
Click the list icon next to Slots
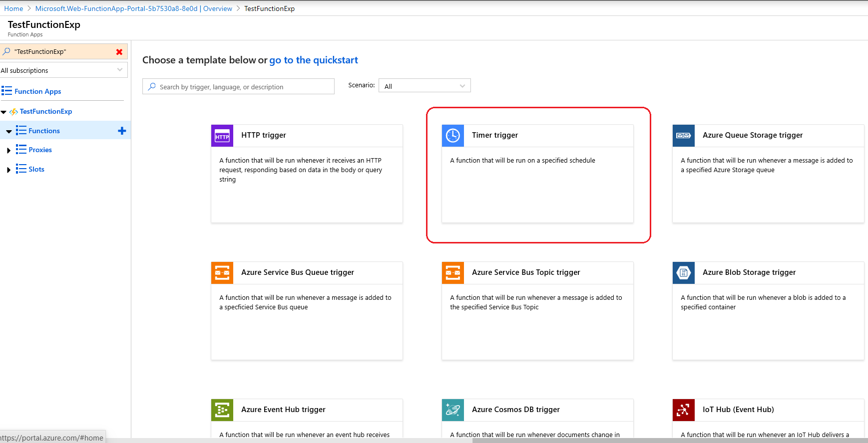point(21,169)
